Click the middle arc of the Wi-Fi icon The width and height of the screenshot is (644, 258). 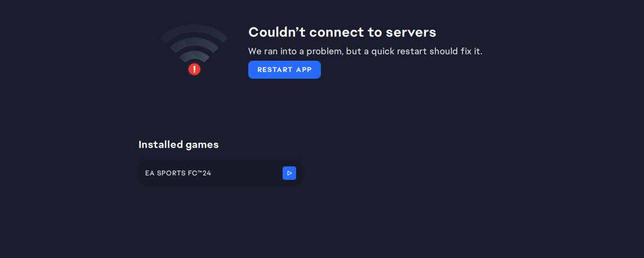[x=194, y=42]
